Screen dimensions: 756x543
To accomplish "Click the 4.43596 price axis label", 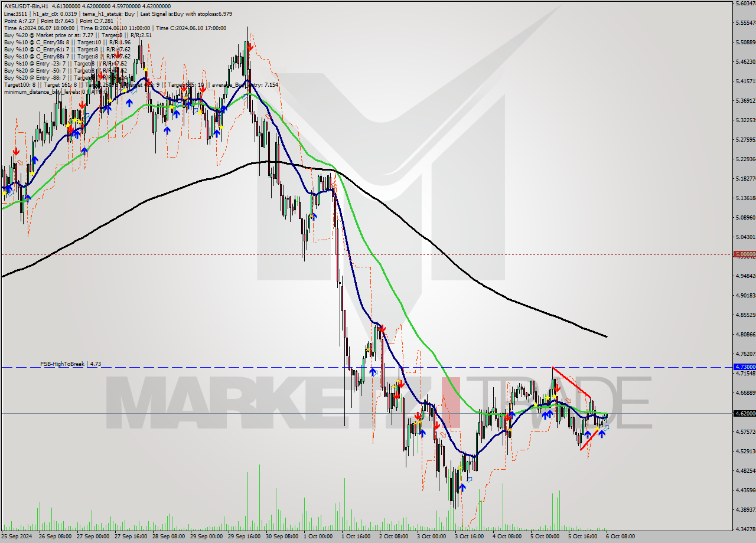I will click(745, 490).
